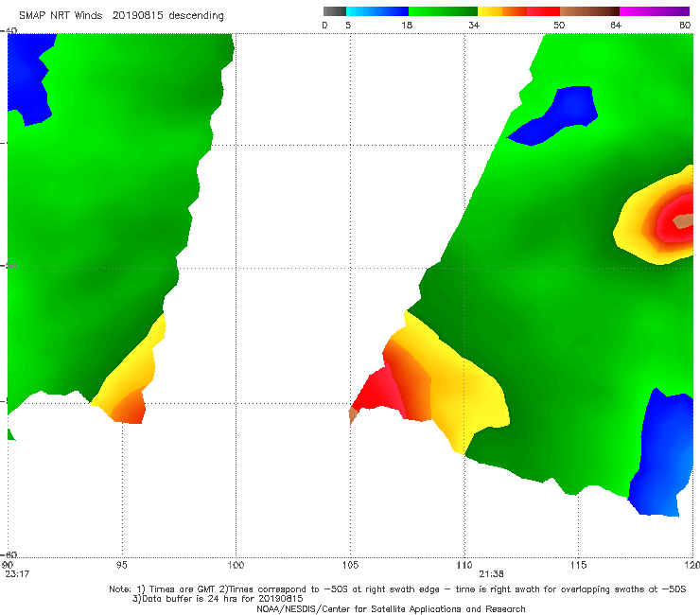Click the longitude label '110'

(464, 566)
